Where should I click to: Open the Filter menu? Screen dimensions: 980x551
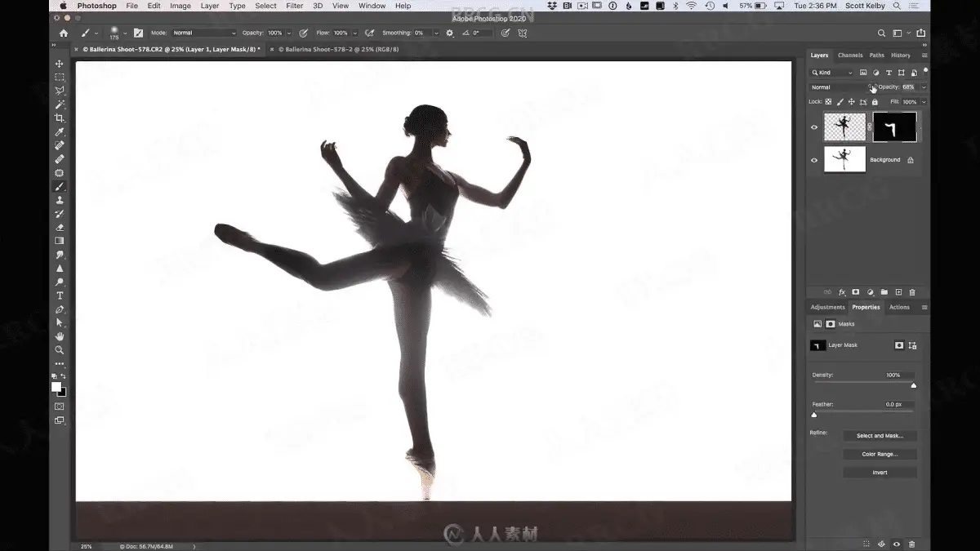(x=295, y=6)
